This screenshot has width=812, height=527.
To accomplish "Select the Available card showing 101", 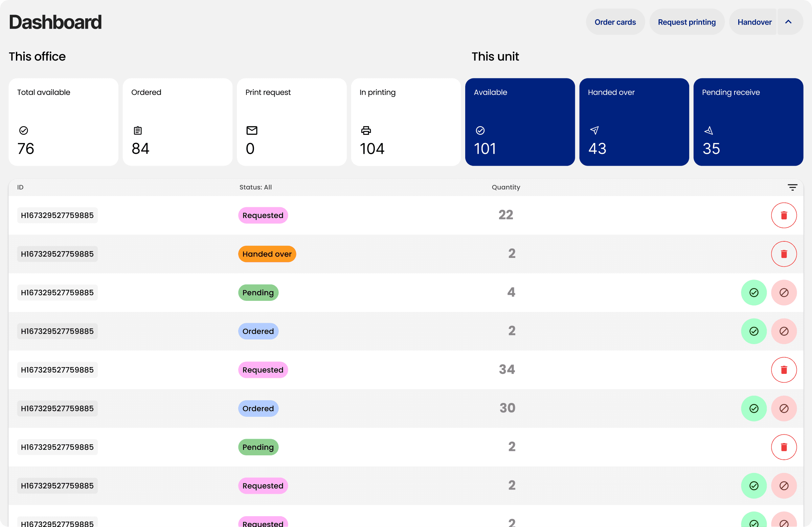I will [x=520, y=122].
